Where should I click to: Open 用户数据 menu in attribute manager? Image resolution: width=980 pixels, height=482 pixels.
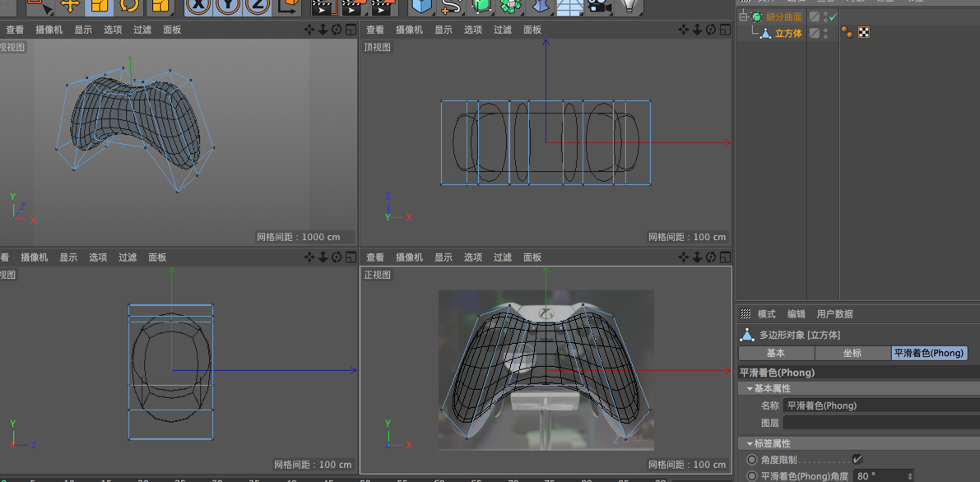click(x=834, y=314)
